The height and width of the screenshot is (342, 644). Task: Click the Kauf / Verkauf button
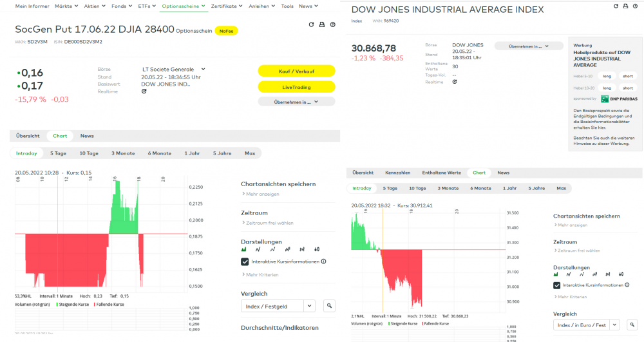(296, 71)
